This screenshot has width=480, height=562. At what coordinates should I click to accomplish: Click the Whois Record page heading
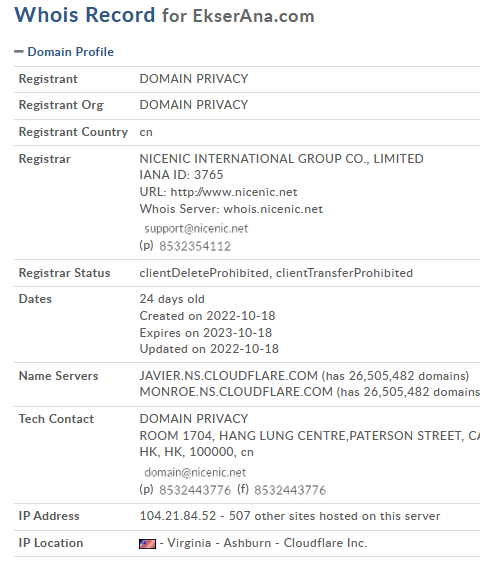click(x=85, y=15)
